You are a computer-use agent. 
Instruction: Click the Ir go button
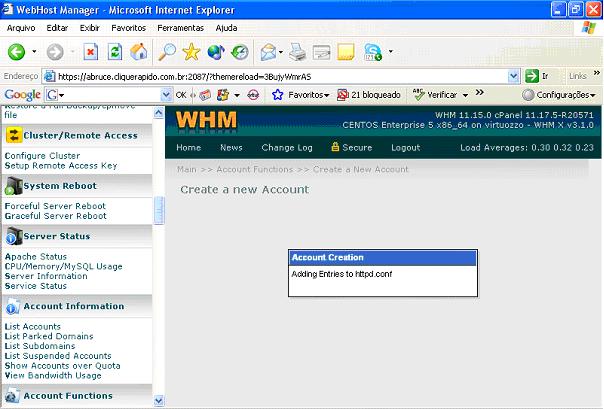pos(537,76)
